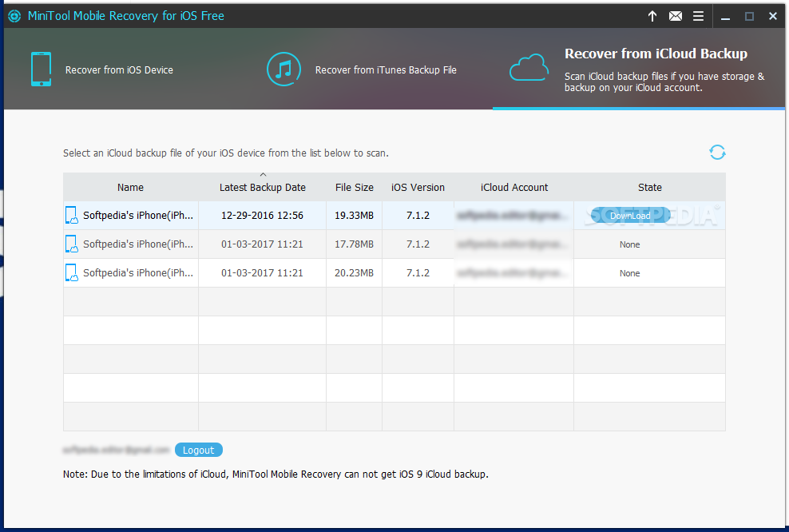Click the Softpedia's iPhone name in 17.78MB row
Screen dimensions: 789x532
tap(138, 244)
